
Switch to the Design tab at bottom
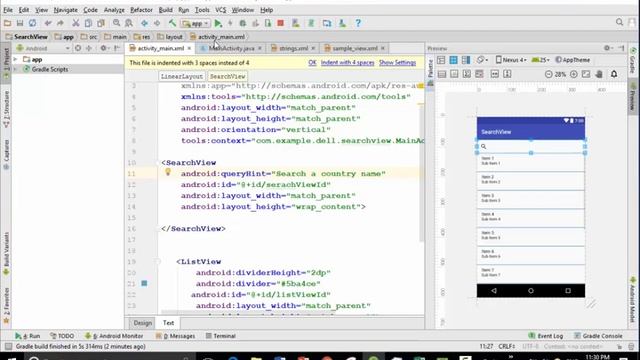[x=142, y=323]
